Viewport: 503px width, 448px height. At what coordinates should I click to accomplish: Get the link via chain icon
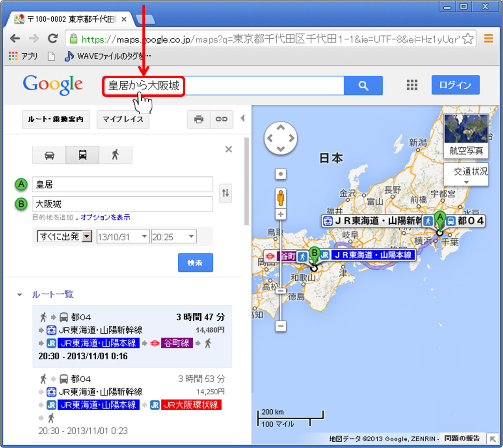(x=222, y=119)
